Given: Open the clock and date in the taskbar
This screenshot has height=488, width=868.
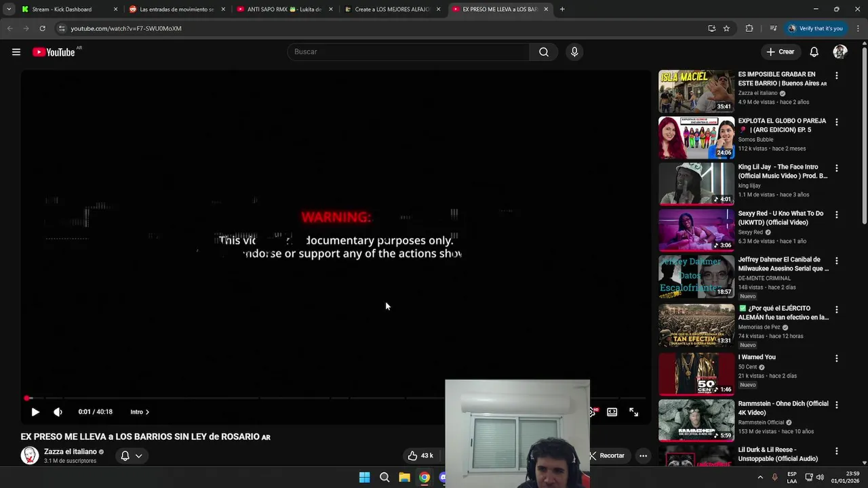Looking at the screenshot, I should point(846,477).
